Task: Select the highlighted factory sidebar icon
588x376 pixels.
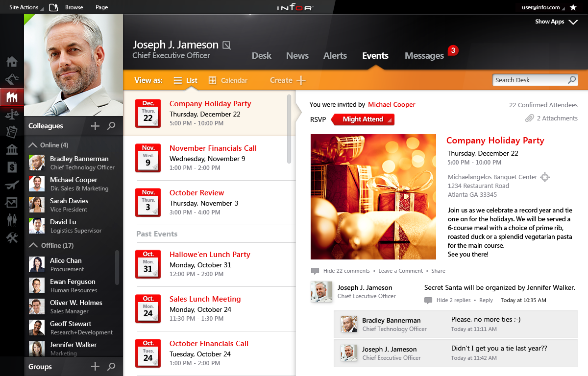Action: click(12, 97)
